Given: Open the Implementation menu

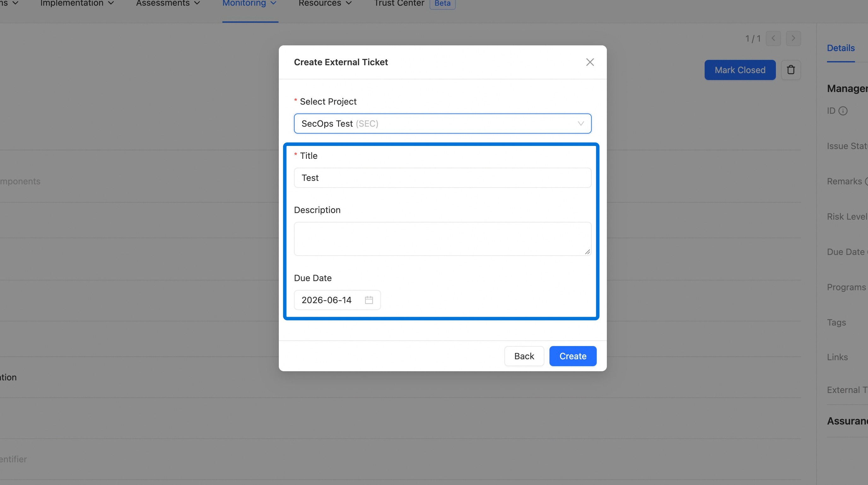Looking at the screenshot, I should (77, 3).
